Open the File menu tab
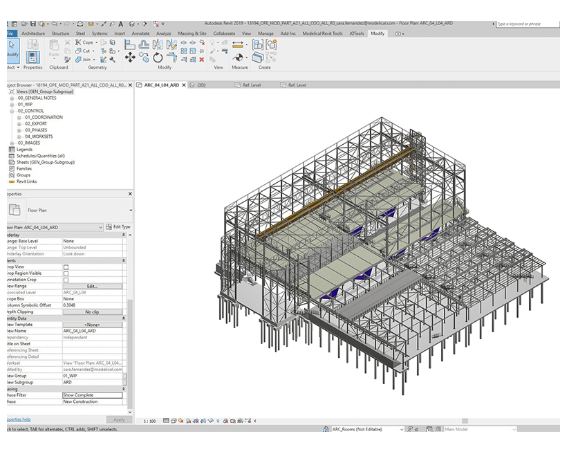568x465 pixels. pos(12,33)
